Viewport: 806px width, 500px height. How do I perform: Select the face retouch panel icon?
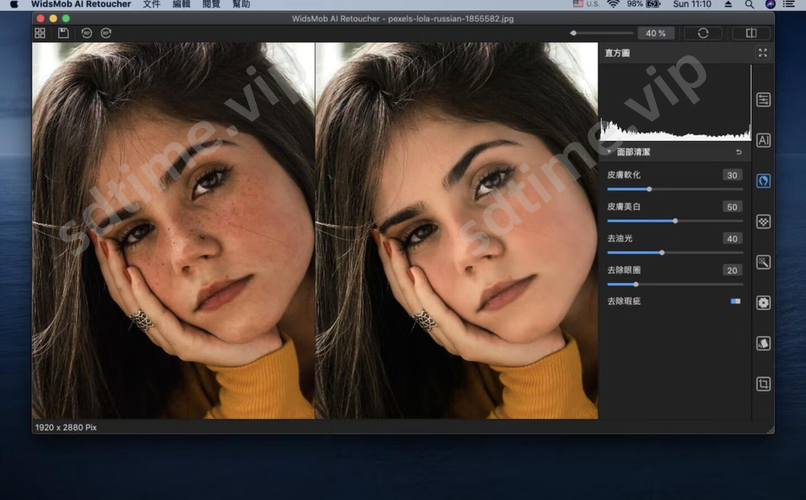tap(763, 181)
